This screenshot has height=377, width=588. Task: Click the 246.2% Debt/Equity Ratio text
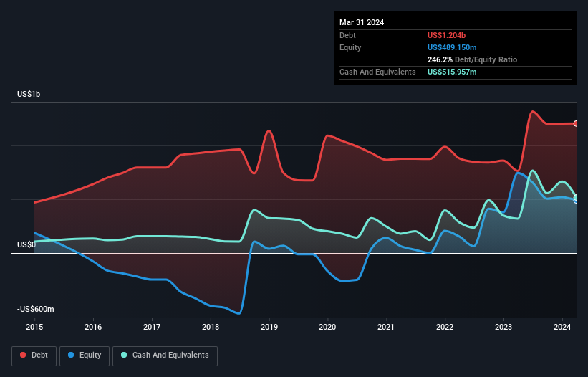coord(472,59)
